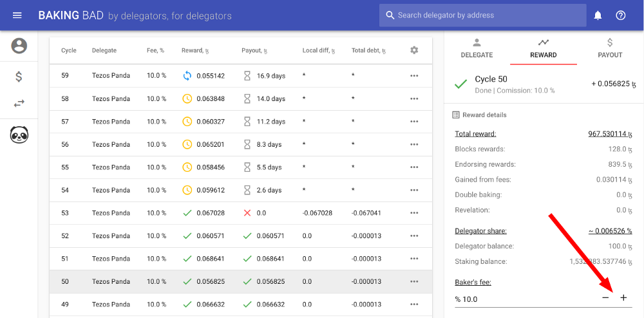
Task: Open table settings gear icon
Action: point(414,50)
